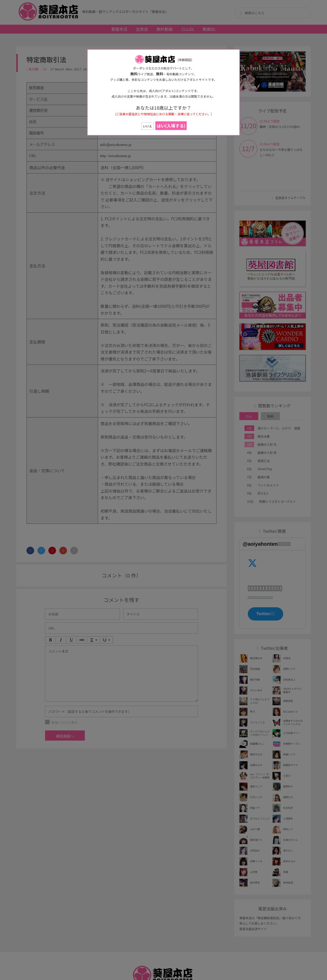Click the 2位 ranking badge
Image resolution: width=327 pixels, height=980 pixels.
coord(249,436)
